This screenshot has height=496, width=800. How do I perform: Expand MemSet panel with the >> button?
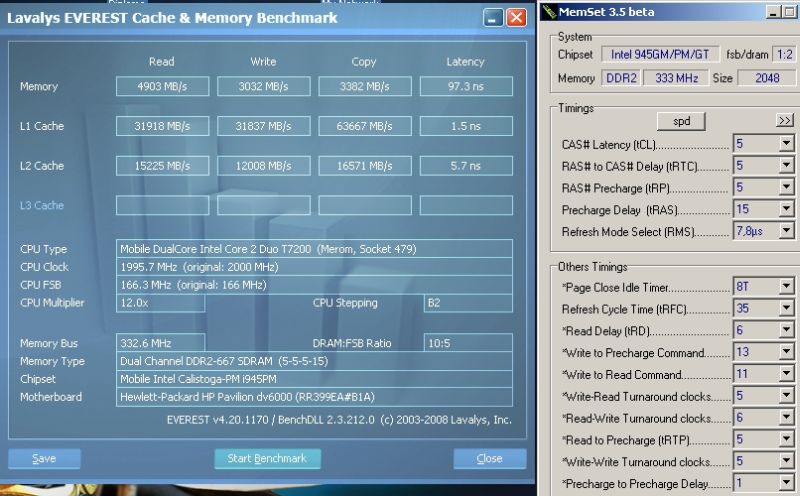(784, 120)
